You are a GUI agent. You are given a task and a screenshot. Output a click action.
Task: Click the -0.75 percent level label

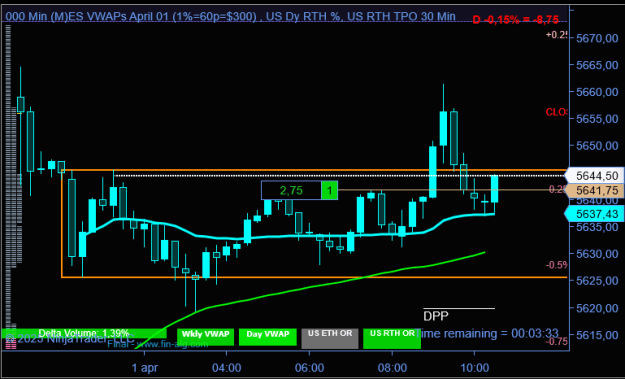tap(556, 342)
